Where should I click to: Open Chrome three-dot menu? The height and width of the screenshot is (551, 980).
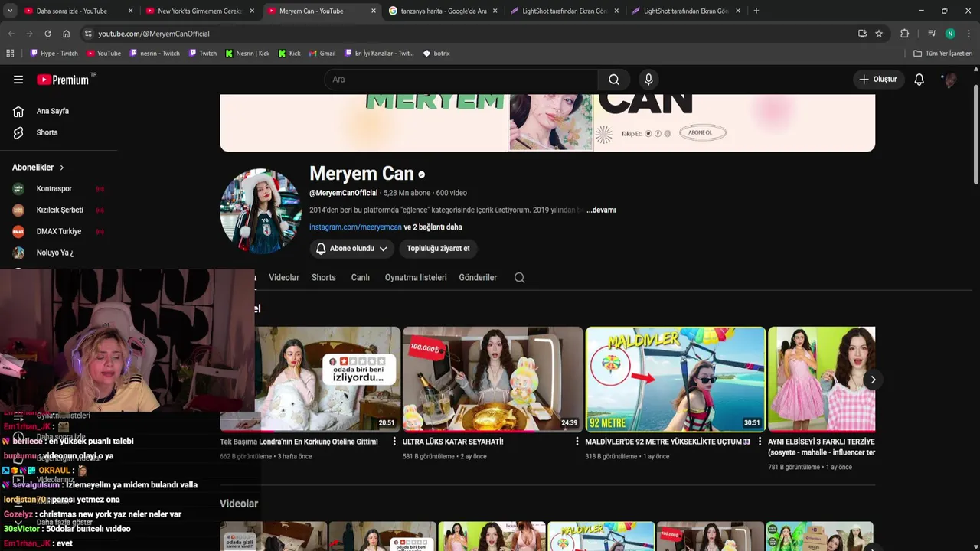coord(969,34)
